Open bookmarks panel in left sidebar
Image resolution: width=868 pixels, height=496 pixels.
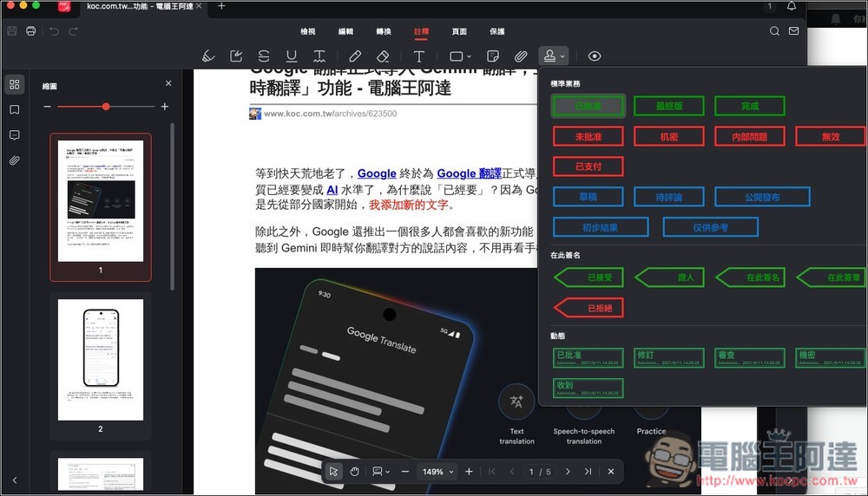click(15, 109)
